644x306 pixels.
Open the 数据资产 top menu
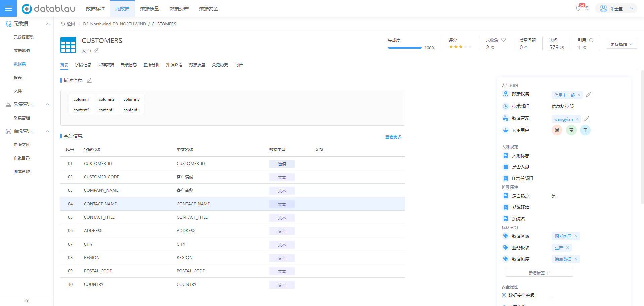(179, 9)
